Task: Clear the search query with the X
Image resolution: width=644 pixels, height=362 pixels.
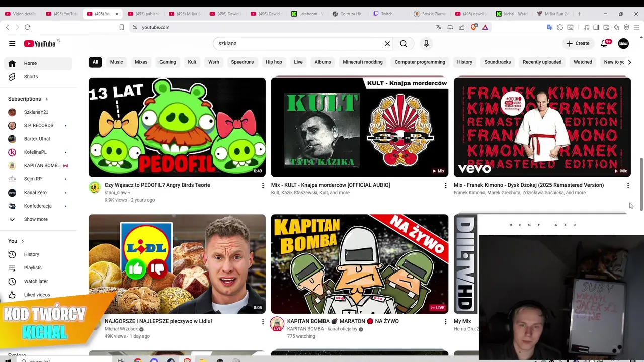Action: click(387, 44)
